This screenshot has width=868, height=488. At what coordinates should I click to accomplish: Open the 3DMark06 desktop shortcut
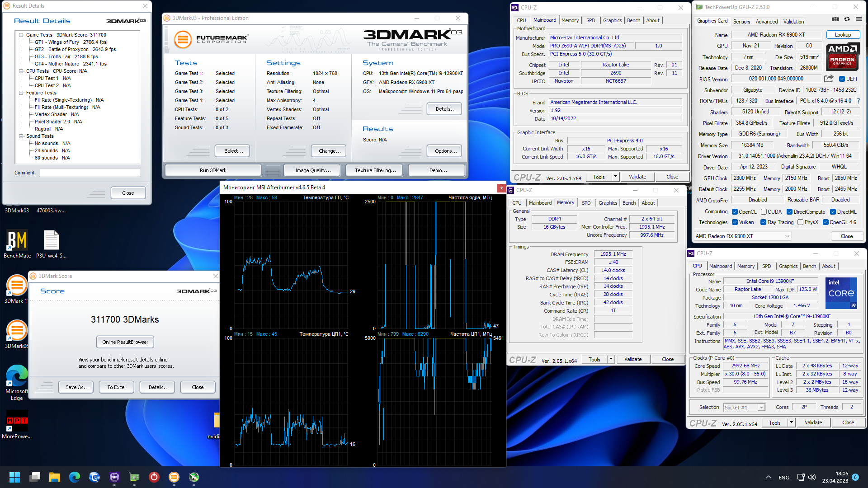point(16,334)
